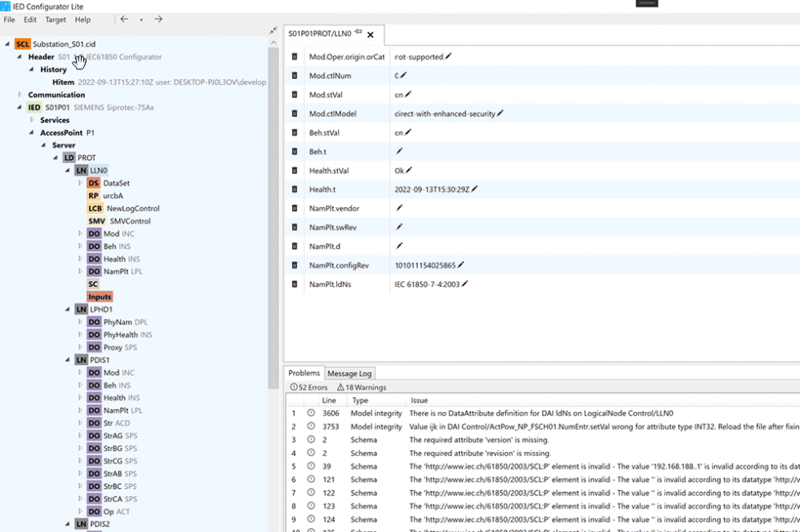Switch to the Message Log tab

tap(349, 373)
